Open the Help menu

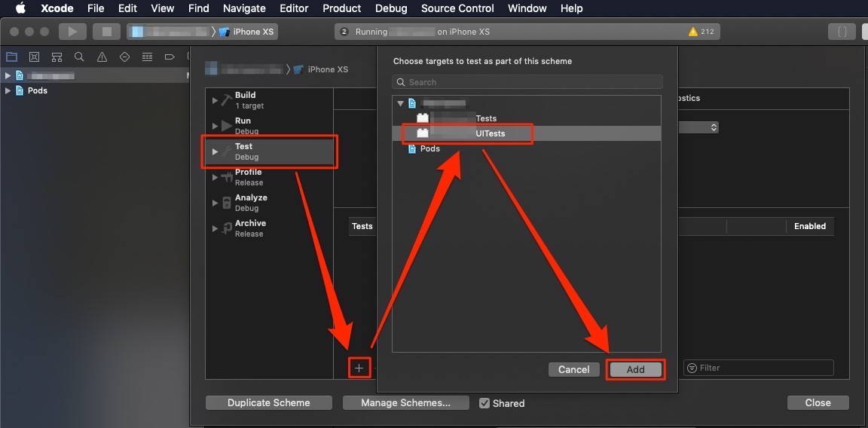pos(571,8)
